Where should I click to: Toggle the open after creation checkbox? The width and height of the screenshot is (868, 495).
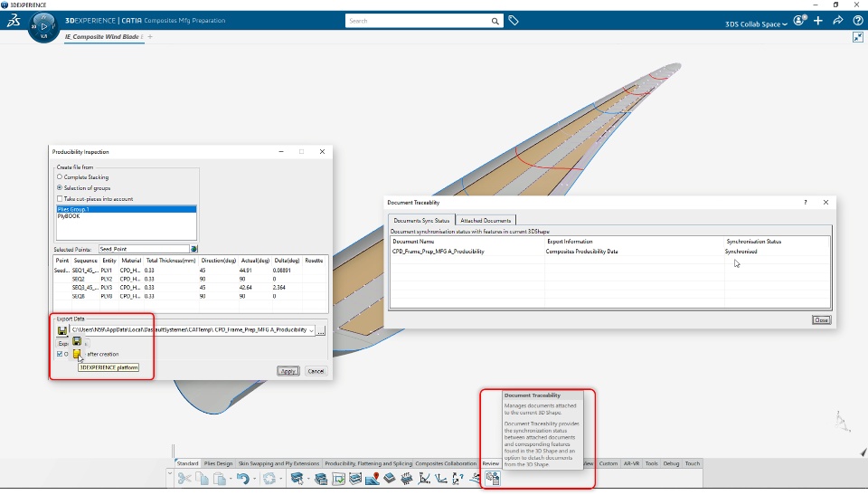[x=60, y=354]
